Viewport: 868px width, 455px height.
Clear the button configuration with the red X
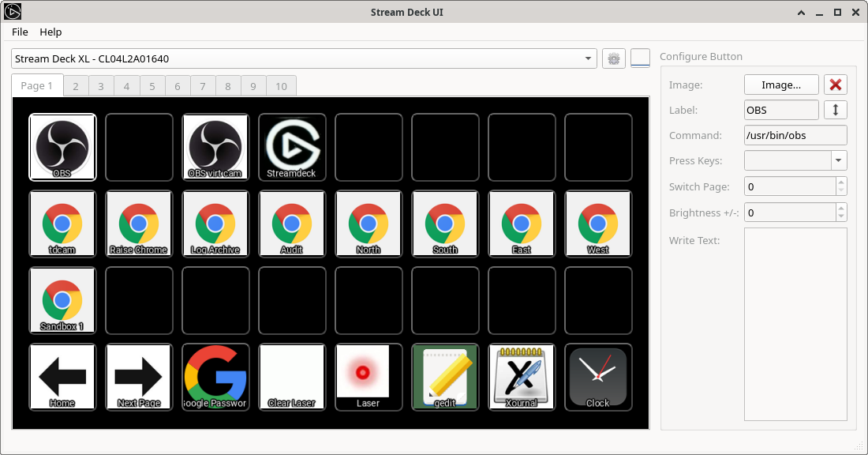tap(836, 85)
